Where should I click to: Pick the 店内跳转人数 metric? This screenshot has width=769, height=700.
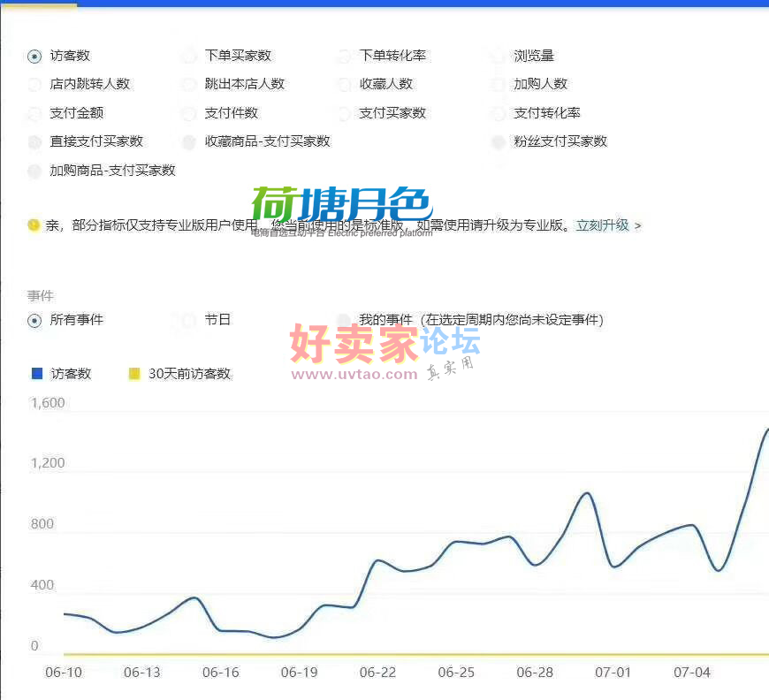(34, 85)
